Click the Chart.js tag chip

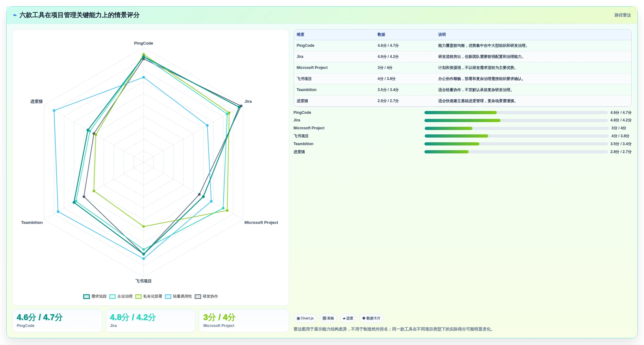305,318
